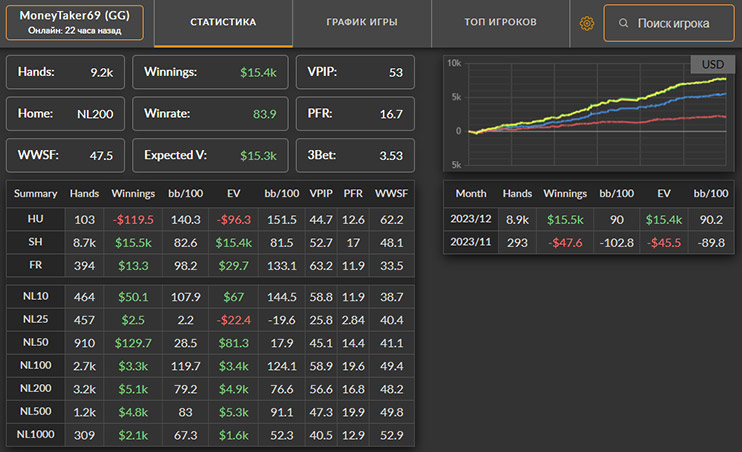Click the magnifier icon in player search
742x452 pixels.
(623, 22)
